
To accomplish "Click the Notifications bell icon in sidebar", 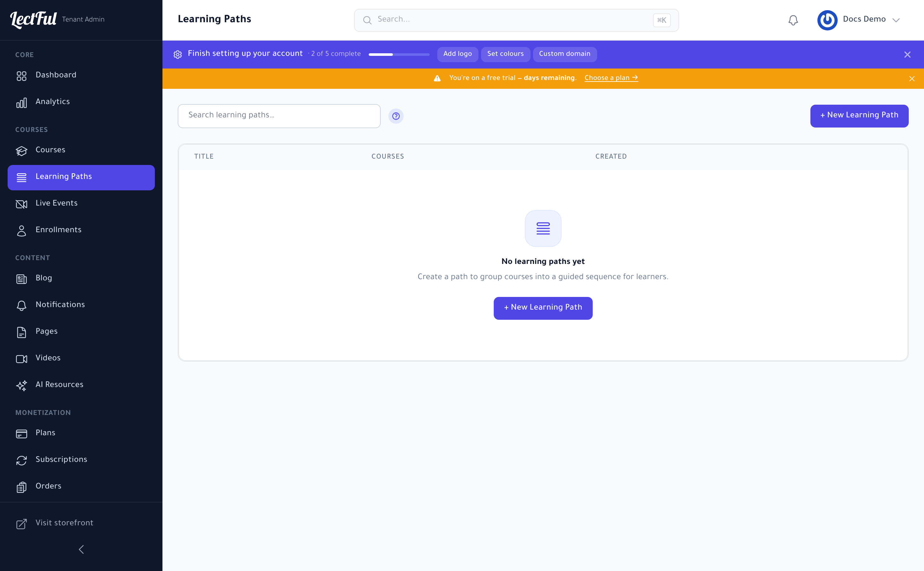I will [22, 305].
